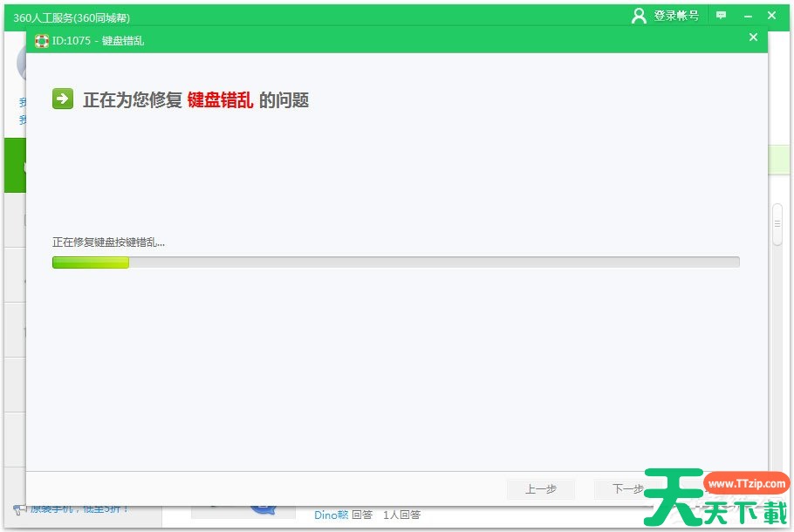Image resolution: width=794 pixels, height=532 pixels.
Task: Open the Dino answerer link in the background window
Action: click(x=332, y=515)
